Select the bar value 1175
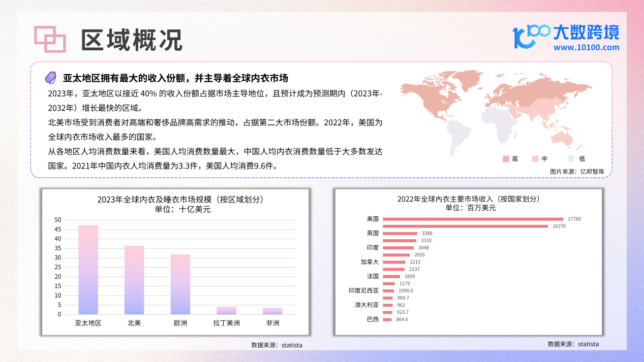Viewport: 644px width, 362px height. [x=405, y=283]
